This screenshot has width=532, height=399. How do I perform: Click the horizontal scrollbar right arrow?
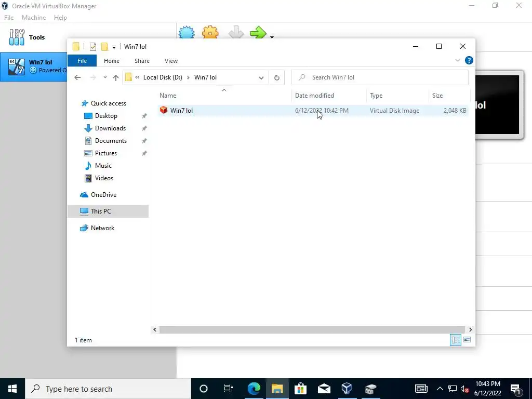coord(470,329)
